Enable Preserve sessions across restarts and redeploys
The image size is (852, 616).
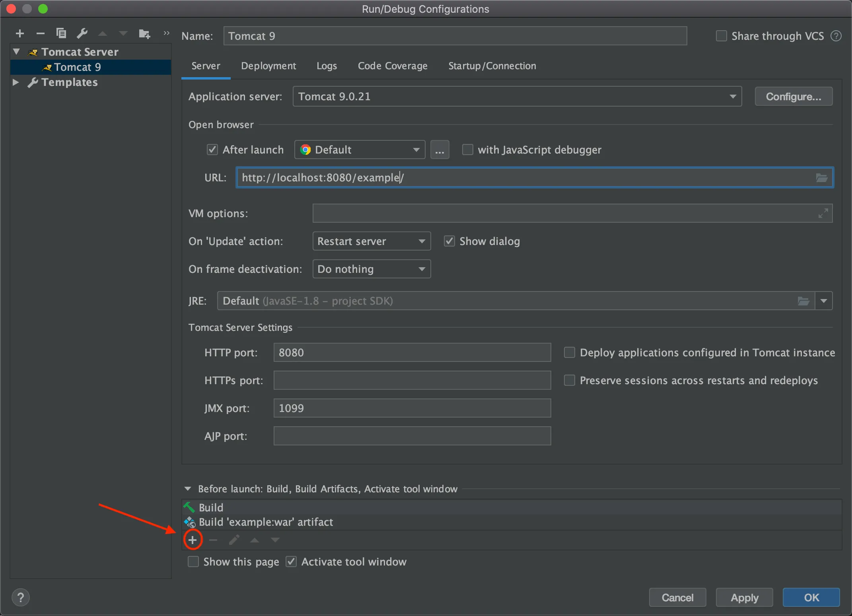coord(569,381)
